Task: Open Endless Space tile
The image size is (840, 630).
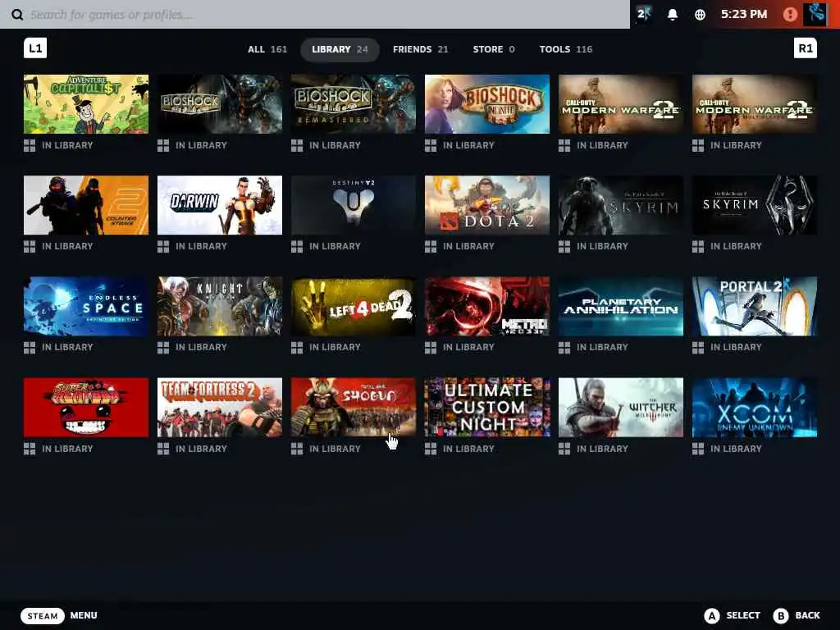Action: point(86,306)
